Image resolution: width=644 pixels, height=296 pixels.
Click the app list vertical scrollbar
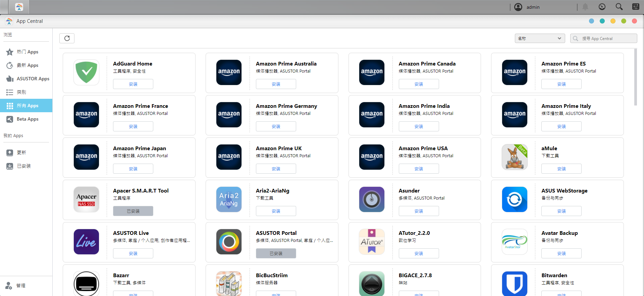point(635,77)
